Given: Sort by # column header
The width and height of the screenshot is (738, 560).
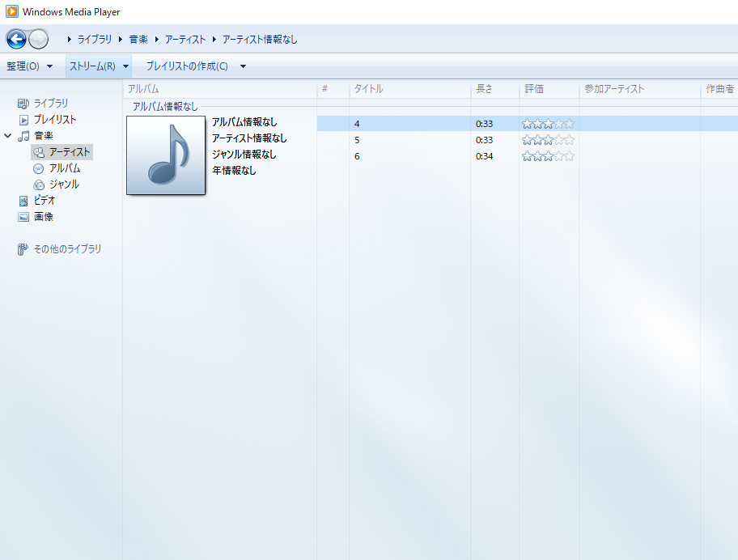Looking at the screenshot, I should tap(333, 89).
